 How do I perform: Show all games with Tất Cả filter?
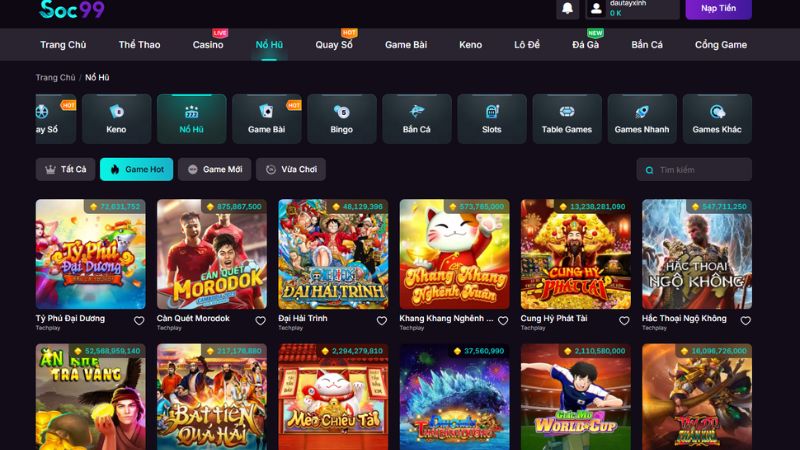click(x=65, y=170)
